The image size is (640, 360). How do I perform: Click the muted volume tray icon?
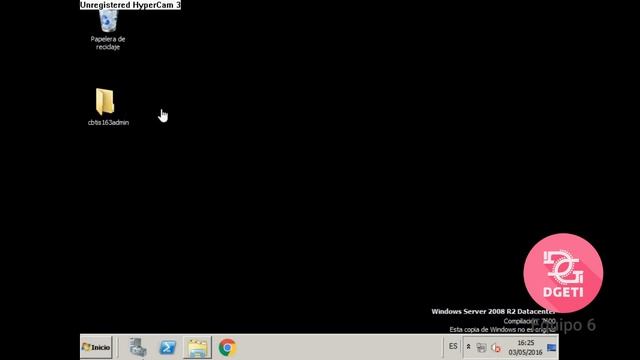click(x=496, y=348)
